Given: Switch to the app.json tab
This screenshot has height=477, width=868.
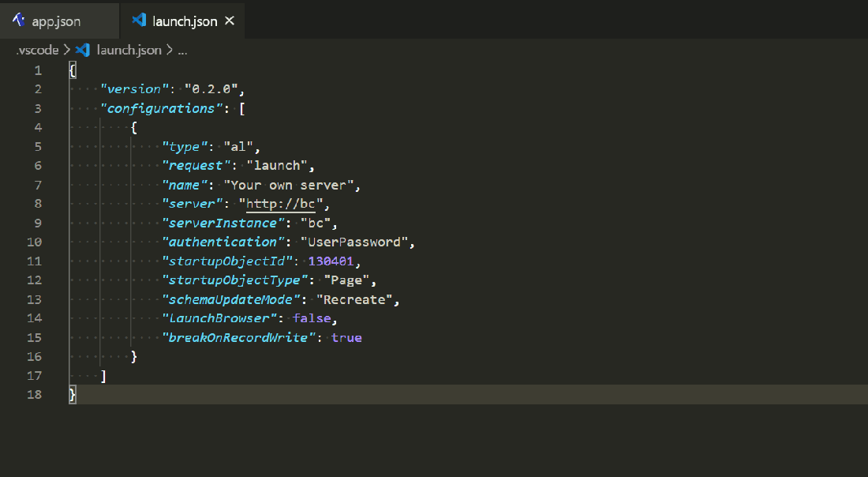Looking at the screenshot, I should (56, 21).
